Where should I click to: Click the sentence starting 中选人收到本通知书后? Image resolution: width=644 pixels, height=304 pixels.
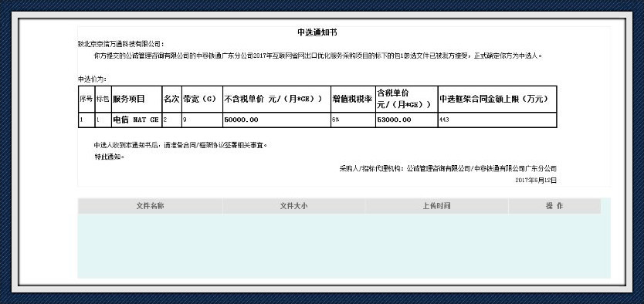[x=181, y=145]
